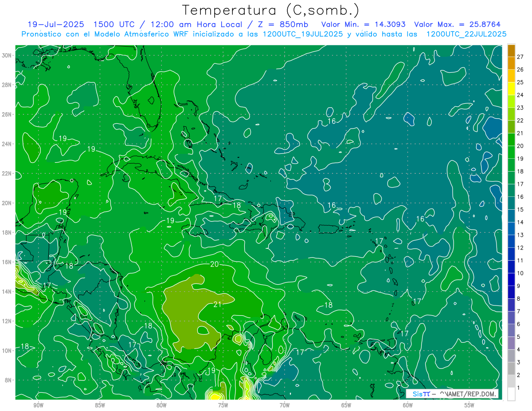Click the '1500 UTC' time text
The height and width of the screenshot is (411, 532).
click(x=114, y=24)
